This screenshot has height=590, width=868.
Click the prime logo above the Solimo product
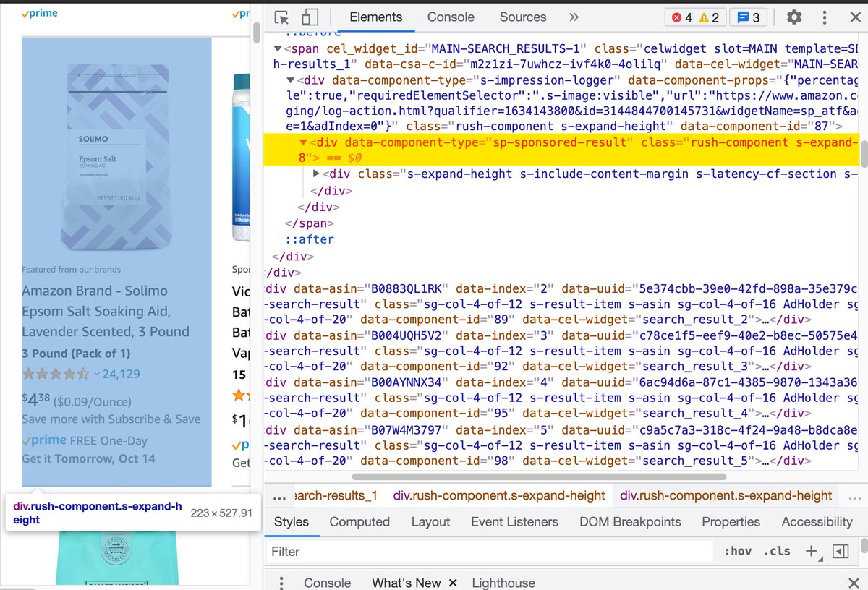tap(40, 13)
